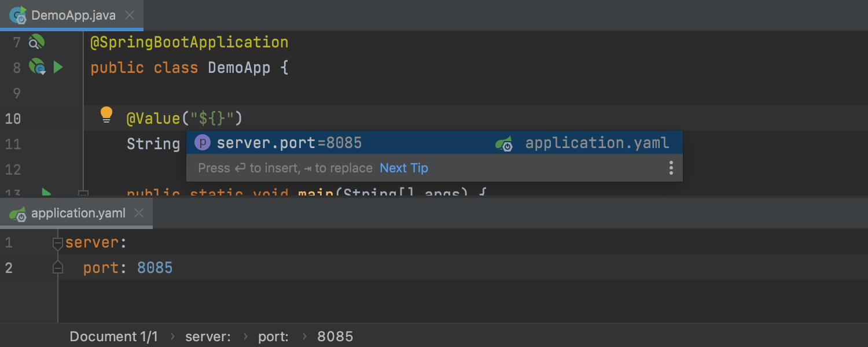The height and width of the screenshot is (347, 868).
Task: Toggle main method fold marker on line 13
Action: 83,193
